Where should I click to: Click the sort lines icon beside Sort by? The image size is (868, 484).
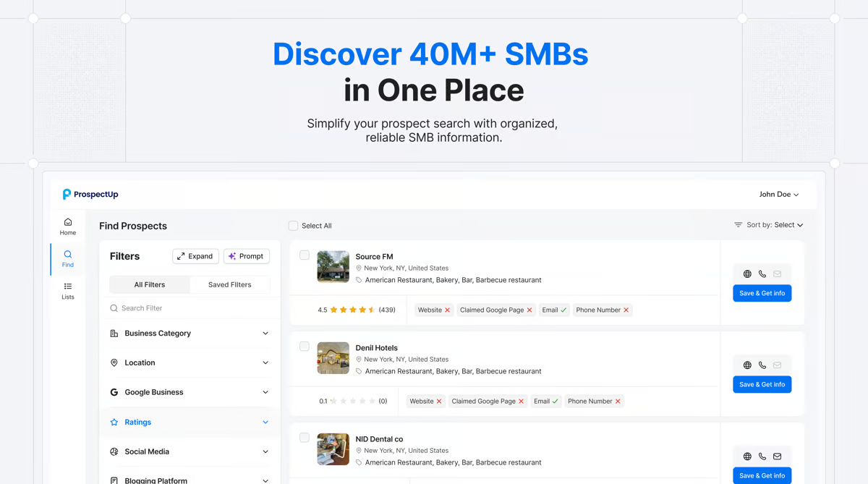coord(739,225)
